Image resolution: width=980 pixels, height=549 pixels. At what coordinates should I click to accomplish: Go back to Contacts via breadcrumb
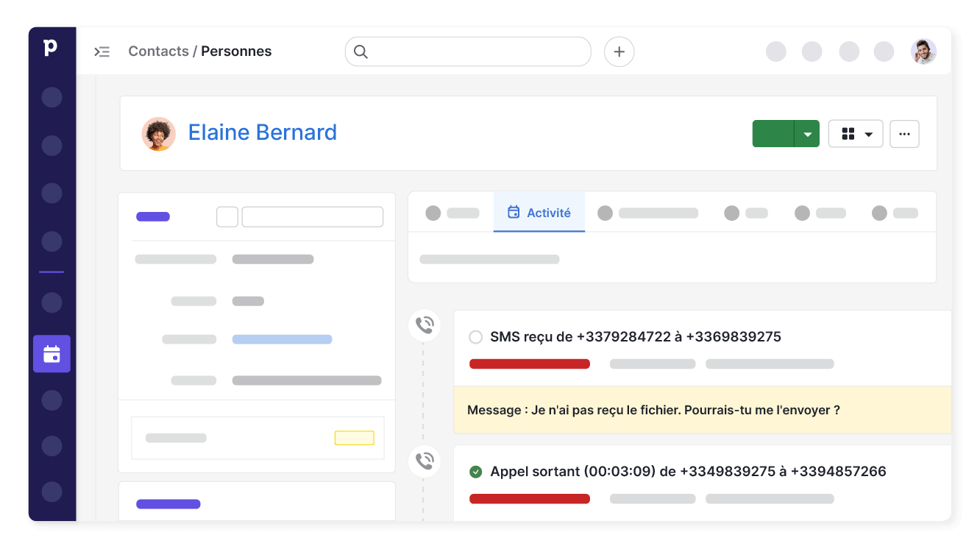coord(158,51)
